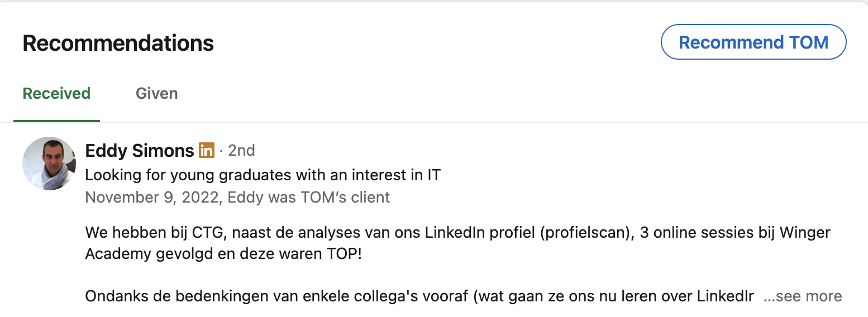Open Eddy Simons' profile photo
The height and width of the screenshot is (317, 868).
click(x=49, y=164)
